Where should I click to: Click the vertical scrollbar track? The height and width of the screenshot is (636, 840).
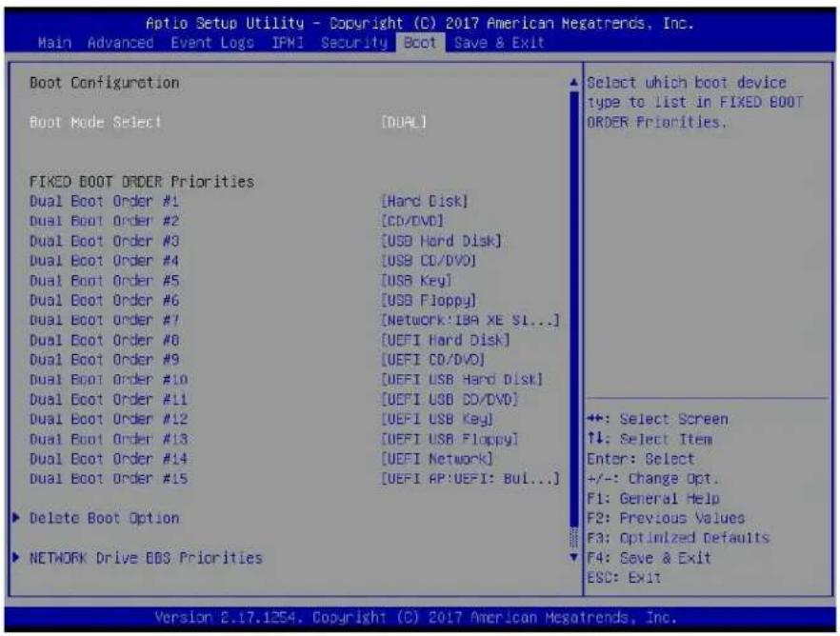click(x=573, y=320)
